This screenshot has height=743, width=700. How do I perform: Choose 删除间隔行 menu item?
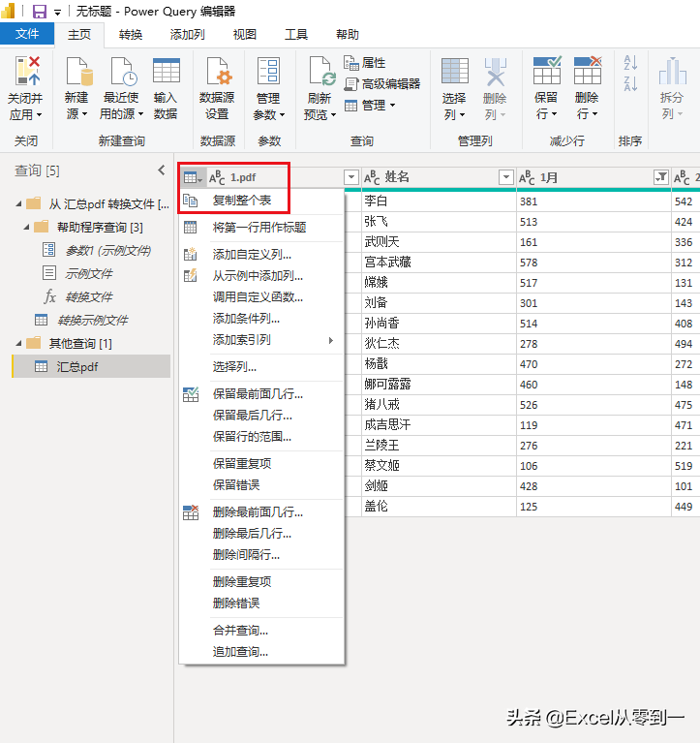(261, 554)
